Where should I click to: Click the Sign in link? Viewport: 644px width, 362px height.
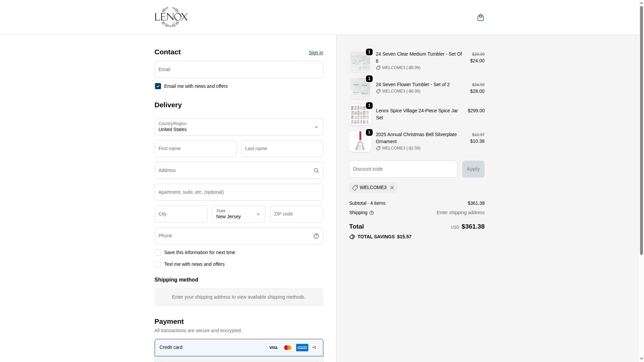(x=316, y=53)
